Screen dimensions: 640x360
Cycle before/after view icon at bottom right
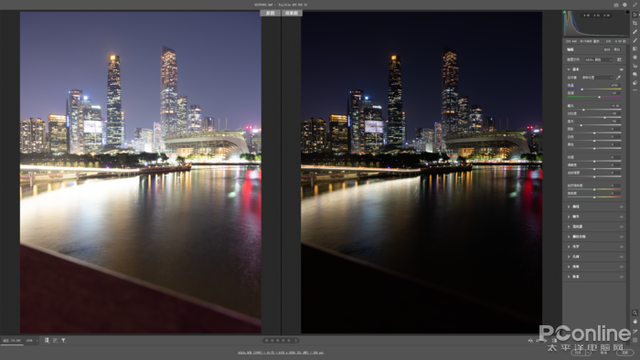530,340
